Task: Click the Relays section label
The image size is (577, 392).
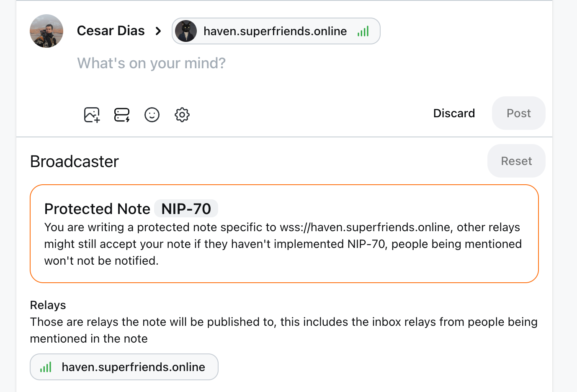Action: pos(48,305)
